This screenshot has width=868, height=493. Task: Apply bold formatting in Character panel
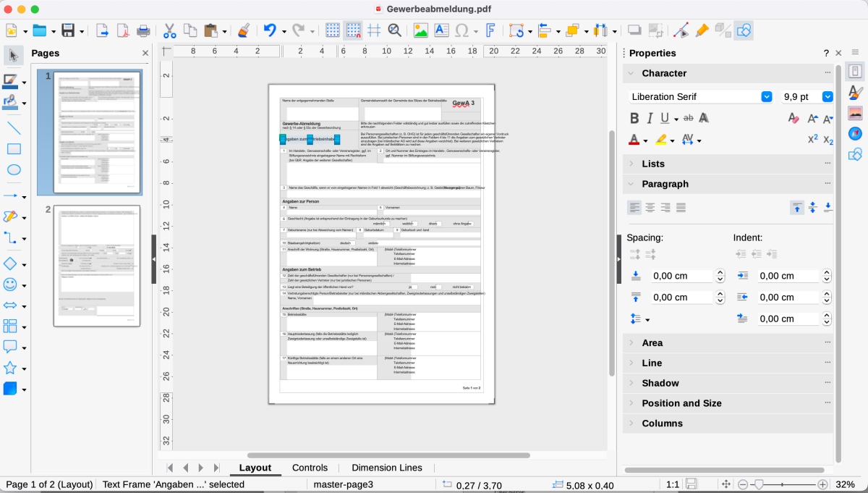634,117
